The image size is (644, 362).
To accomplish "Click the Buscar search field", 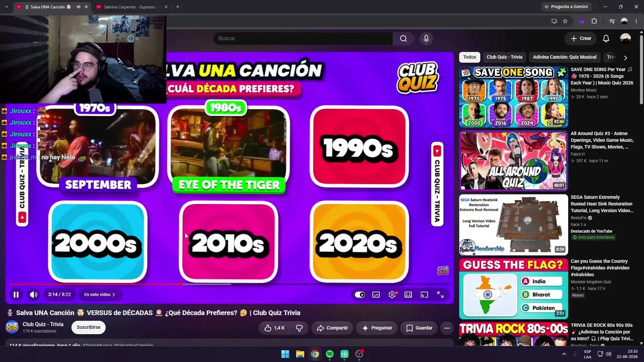I will (x=303, y=38).
